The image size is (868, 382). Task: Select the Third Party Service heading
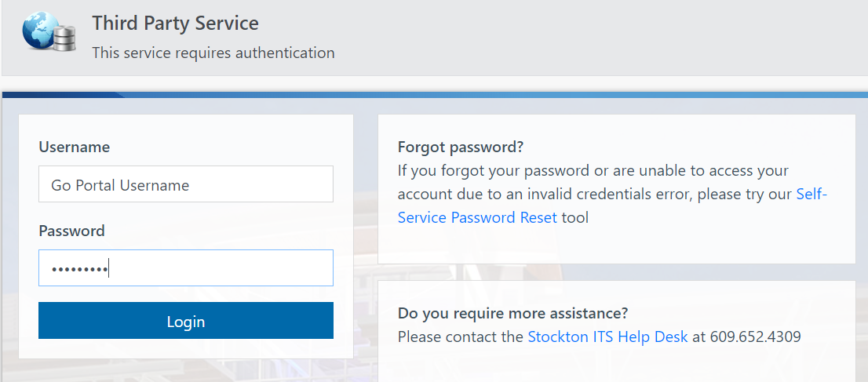coord(175,24)
